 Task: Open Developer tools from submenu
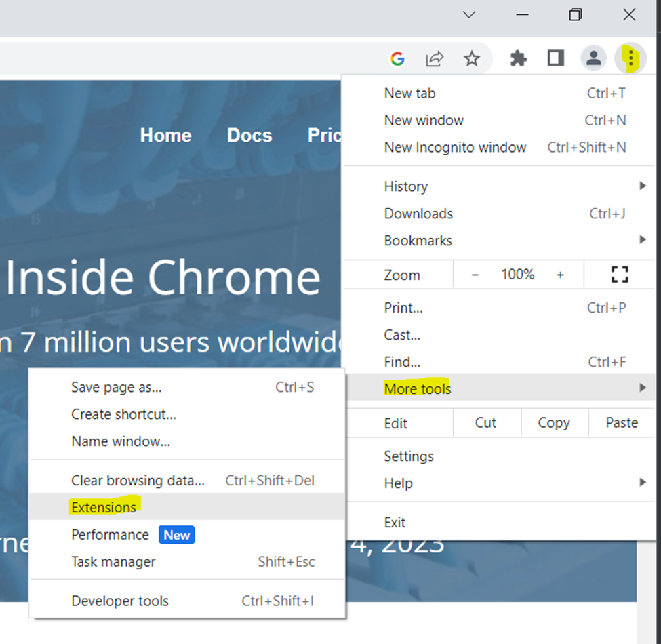pos(187,601)
